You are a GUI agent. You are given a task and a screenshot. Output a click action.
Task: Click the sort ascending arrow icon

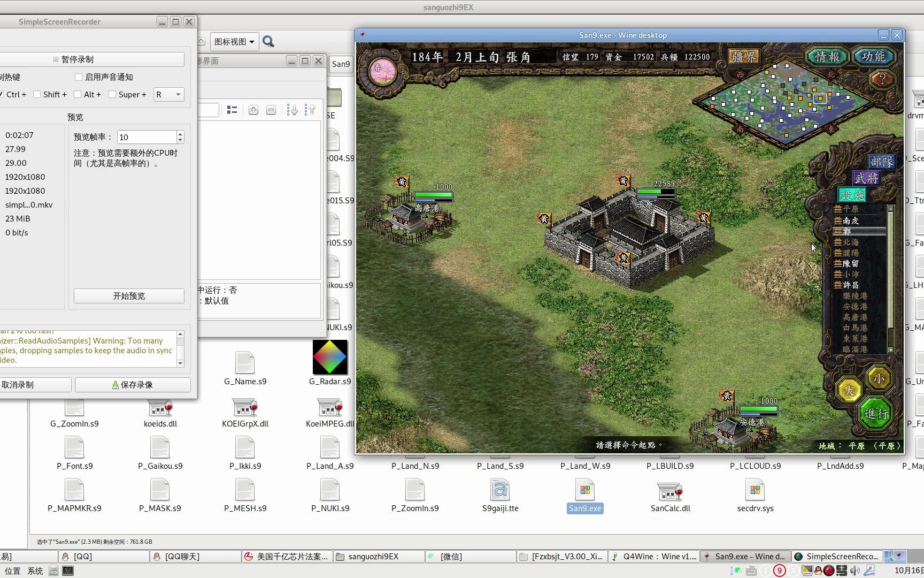click(310, 110)
